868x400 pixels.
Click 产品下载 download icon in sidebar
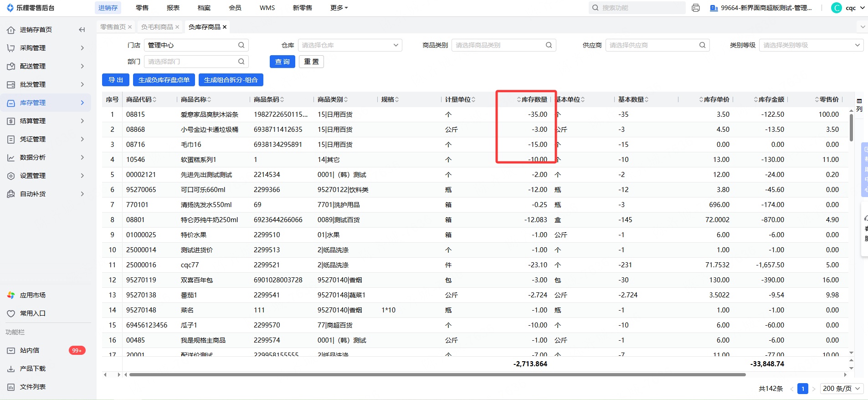11,369
